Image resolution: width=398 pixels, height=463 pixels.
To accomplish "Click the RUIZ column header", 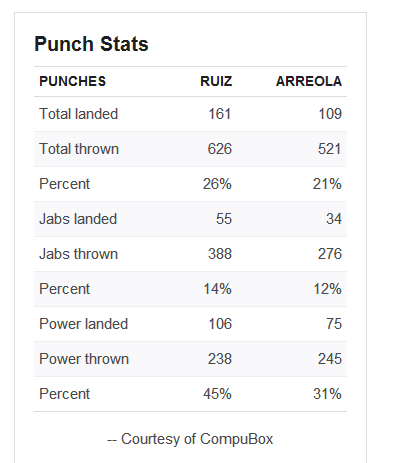I will click(x=216, y=81).
